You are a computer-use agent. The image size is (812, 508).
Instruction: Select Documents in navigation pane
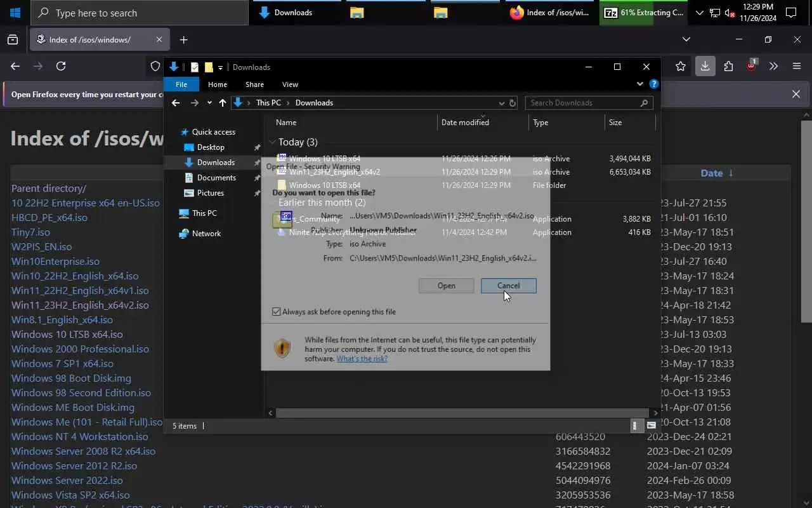[x=216, y=178]
